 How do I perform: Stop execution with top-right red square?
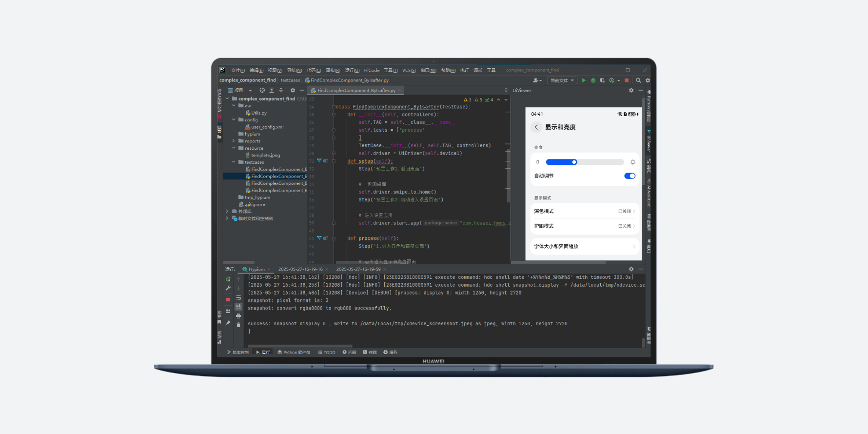(x=627, y=80)
